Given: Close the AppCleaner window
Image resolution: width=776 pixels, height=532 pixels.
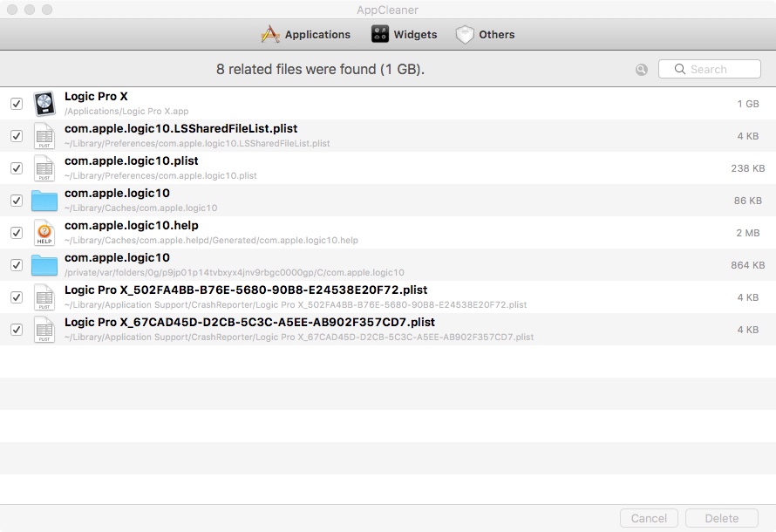Looking at the screenshot, I should tap(12, 10).
